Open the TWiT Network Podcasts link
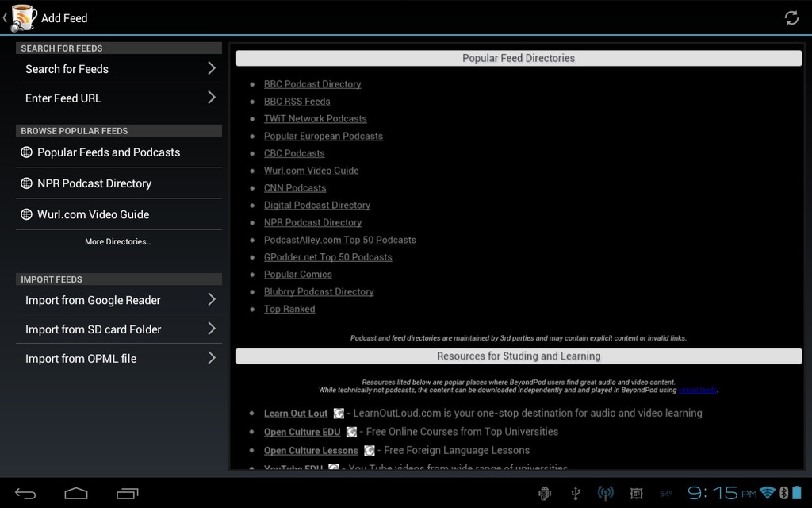 pyautogui.click(x=316, y=119)
